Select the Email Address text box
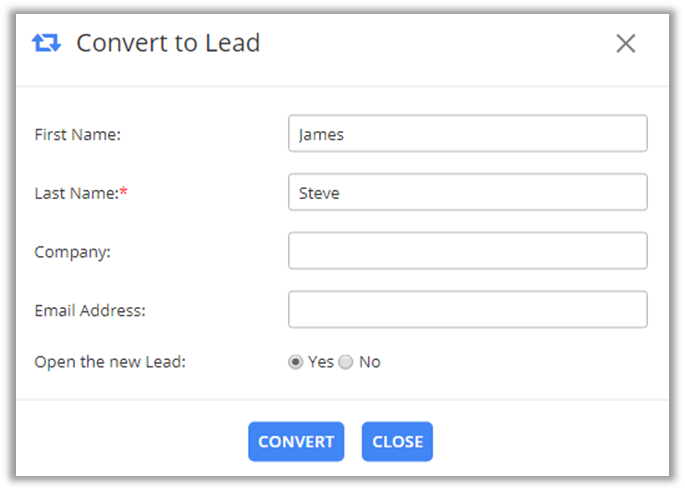 [x=467, y=310]
